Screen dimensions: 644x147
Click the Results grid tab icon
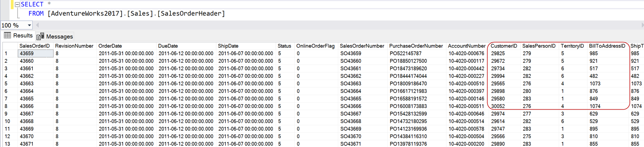coord(8,35)
